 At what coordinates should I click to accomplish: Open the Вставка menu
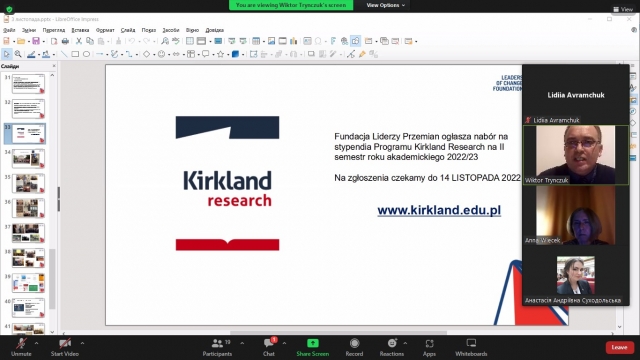pyautogui.click(x=80, y=30)
